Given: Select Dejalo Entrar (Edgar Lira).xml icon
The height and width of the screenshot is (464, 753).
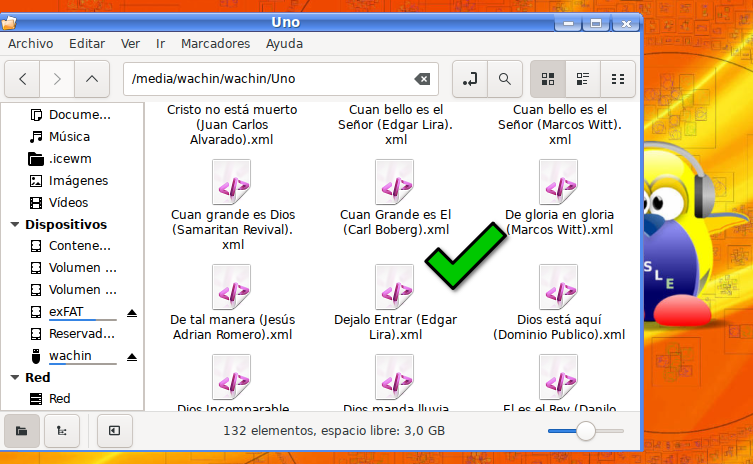Looking at the screenshot, I should 395,287.
